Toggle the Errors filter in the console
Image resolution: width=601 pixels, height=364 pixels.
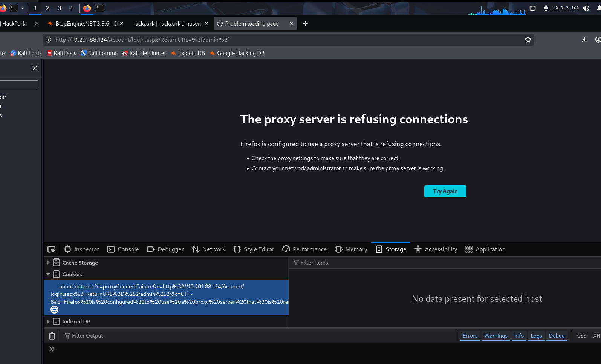[470, 336]
